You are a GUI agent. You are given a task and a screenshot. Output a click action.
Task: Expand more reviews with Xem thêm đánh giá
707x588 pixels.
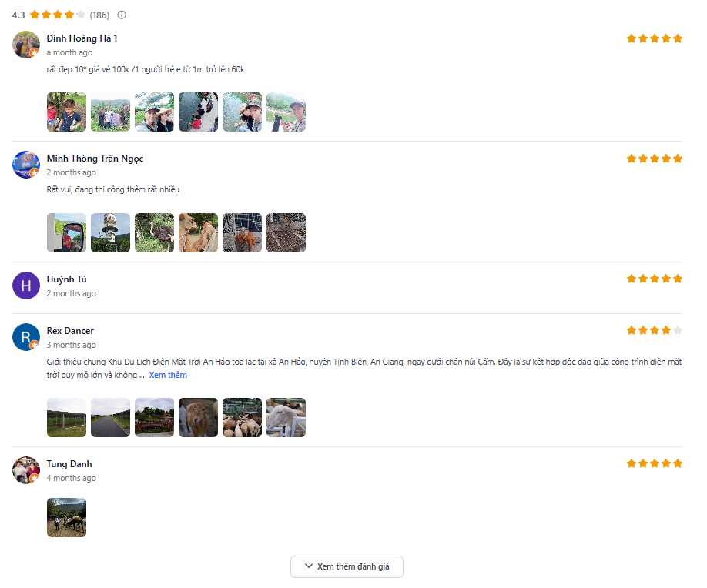tap(347, 566)
